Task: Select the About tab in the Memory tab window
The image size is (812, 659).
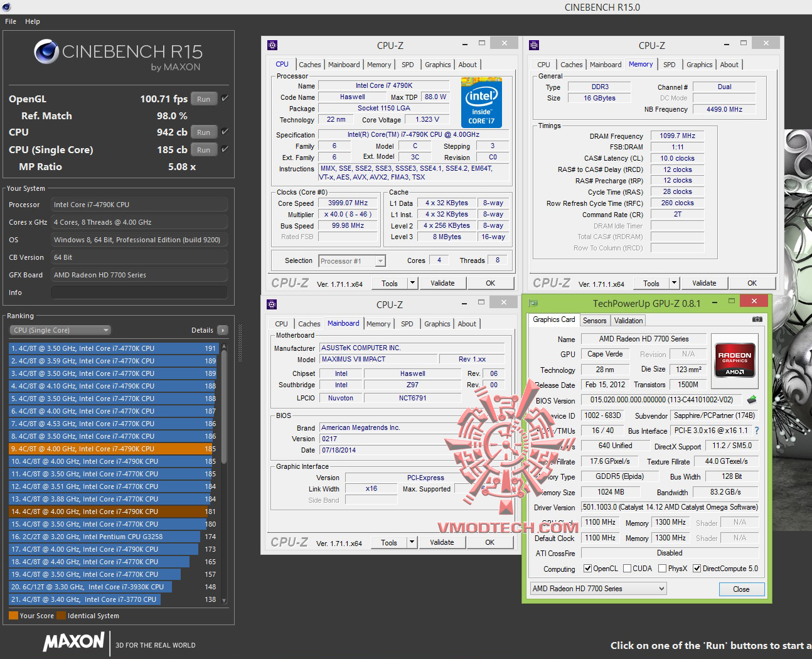Action: pos(729,65)
